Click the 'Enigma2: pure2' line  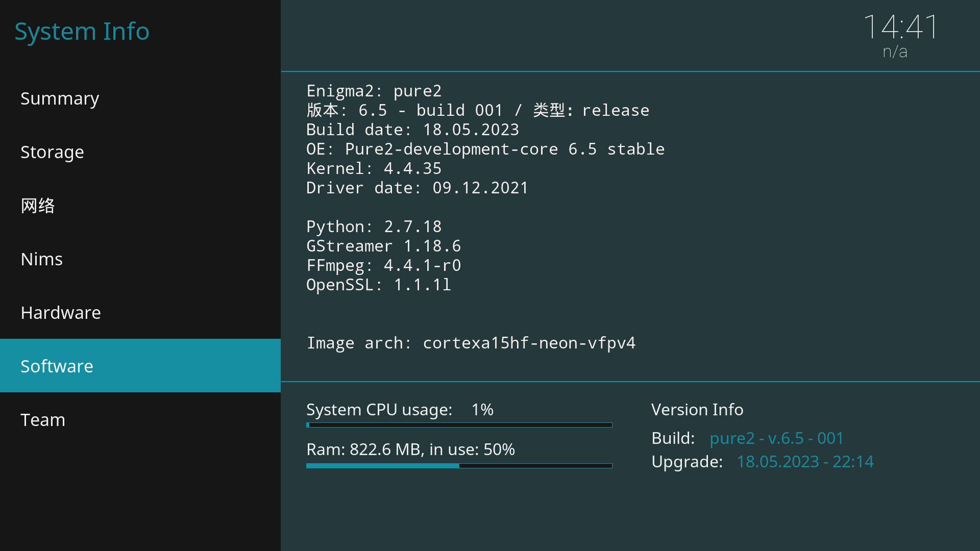coord(374,91)
